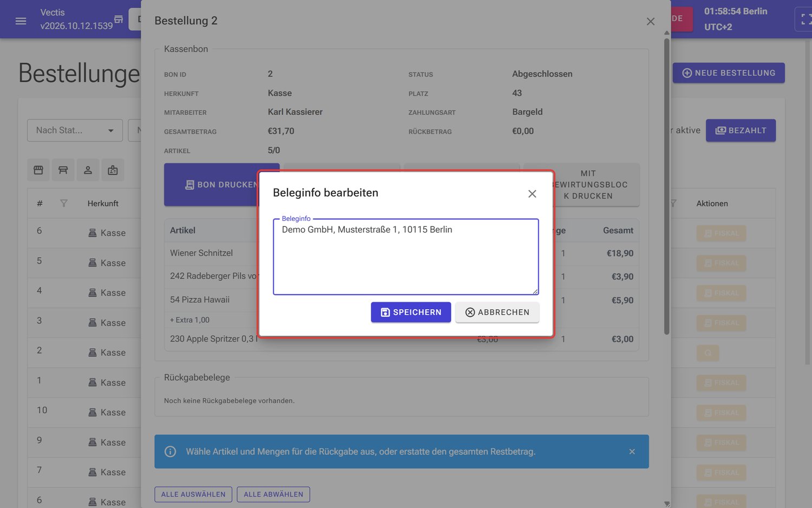Screen dimensions: 812x508
Task: Edit the Beleginfo text field
Action: (x=405, y=257)
